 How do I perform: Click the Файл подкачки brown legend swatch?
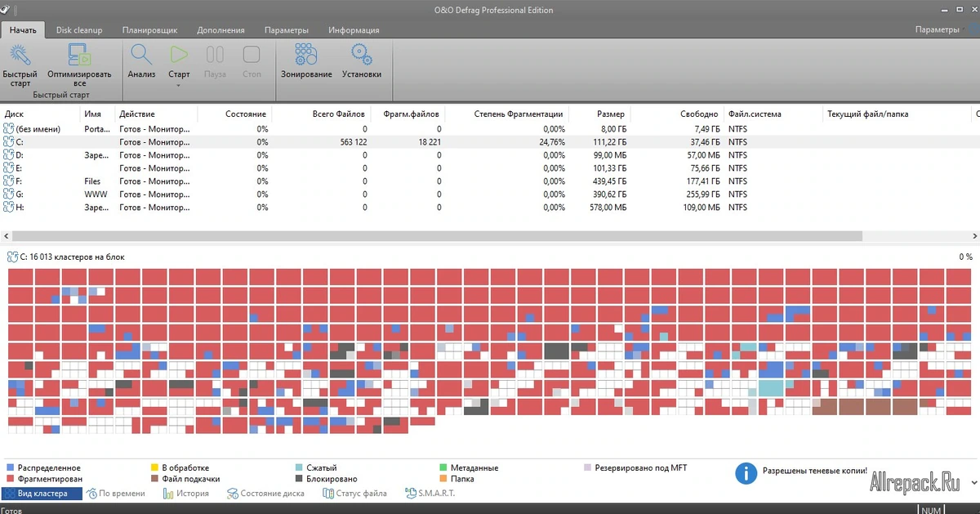(x=154, y=479)
